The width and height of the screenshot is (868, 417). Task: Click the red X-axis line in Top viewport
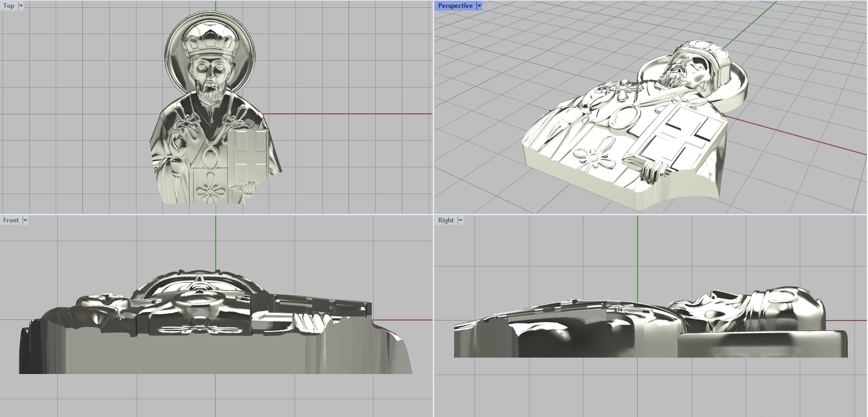(347, 114)
